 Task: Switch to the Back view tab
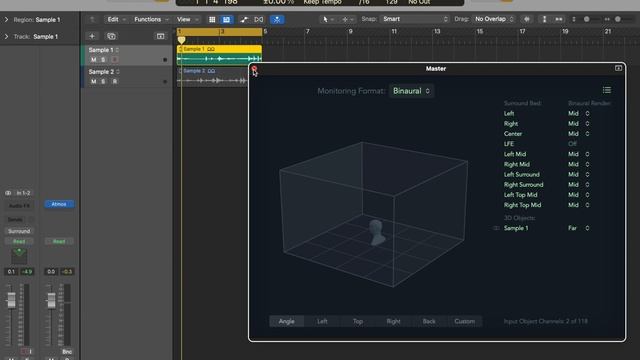click(x=429, y=321)
